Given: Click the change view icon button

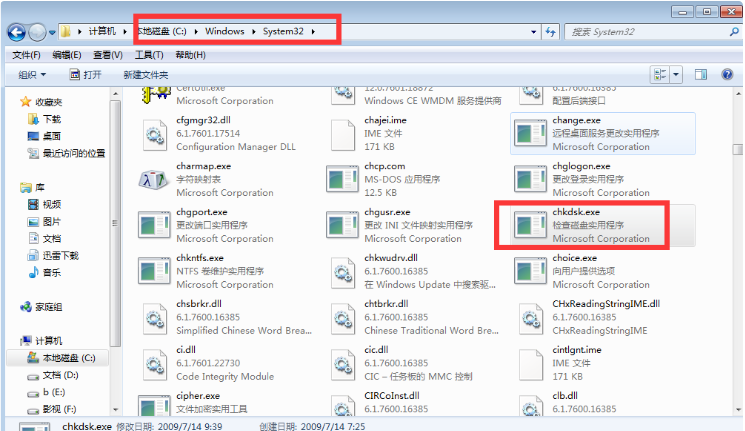Looking at the screenshot, I should point(659,75).
